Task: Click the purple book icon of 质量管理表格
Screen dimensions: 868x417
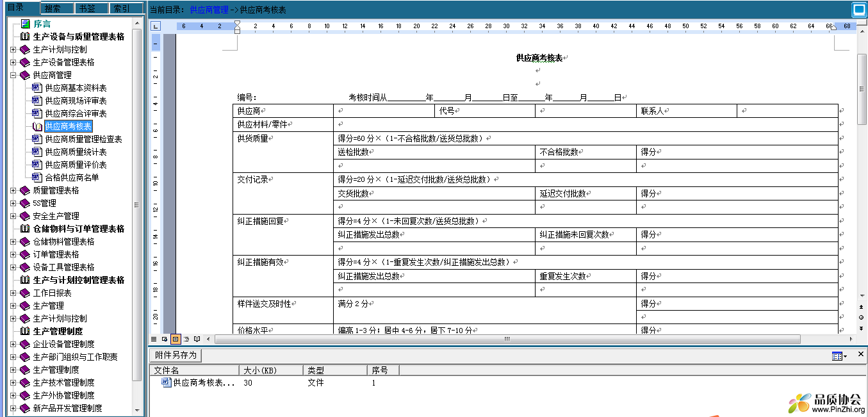Action: click(25, 190)
